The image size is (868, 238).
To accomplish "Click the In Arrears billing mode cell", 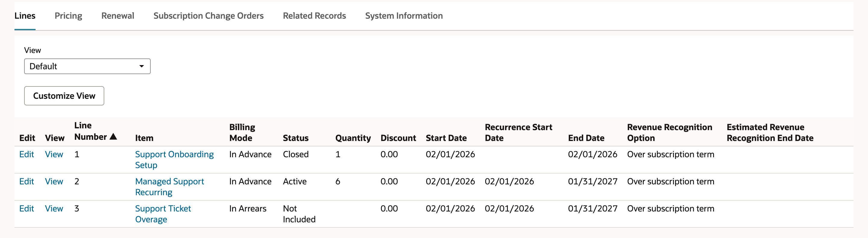I will click(x=248, y=209).
